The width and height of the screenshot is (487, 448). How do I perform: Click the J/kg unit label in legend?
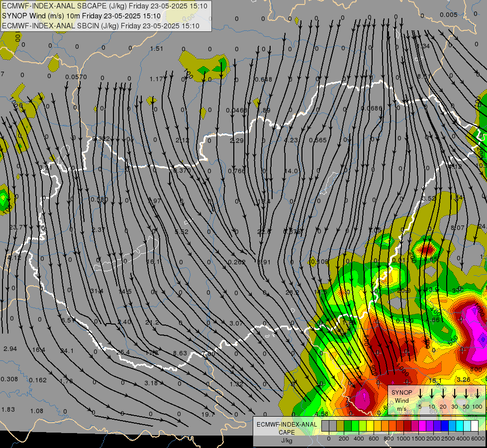coord(287,441)
